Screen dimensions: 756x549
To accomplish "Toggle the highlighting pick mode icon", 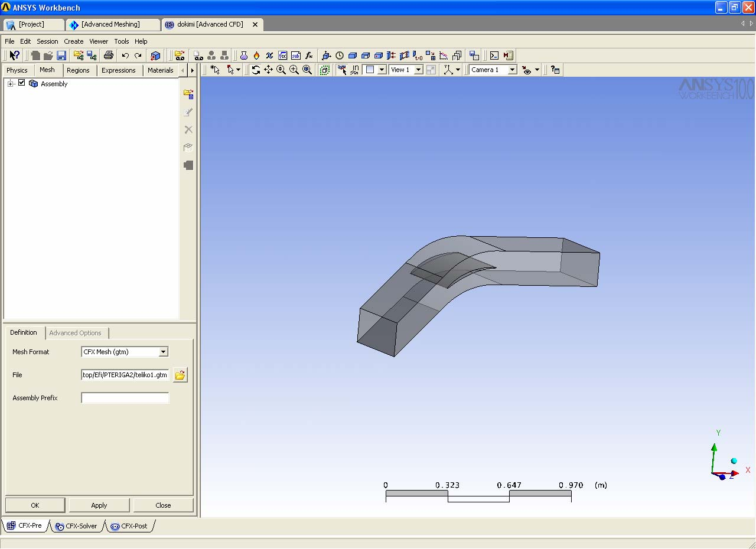I will (x=342, y=70).
